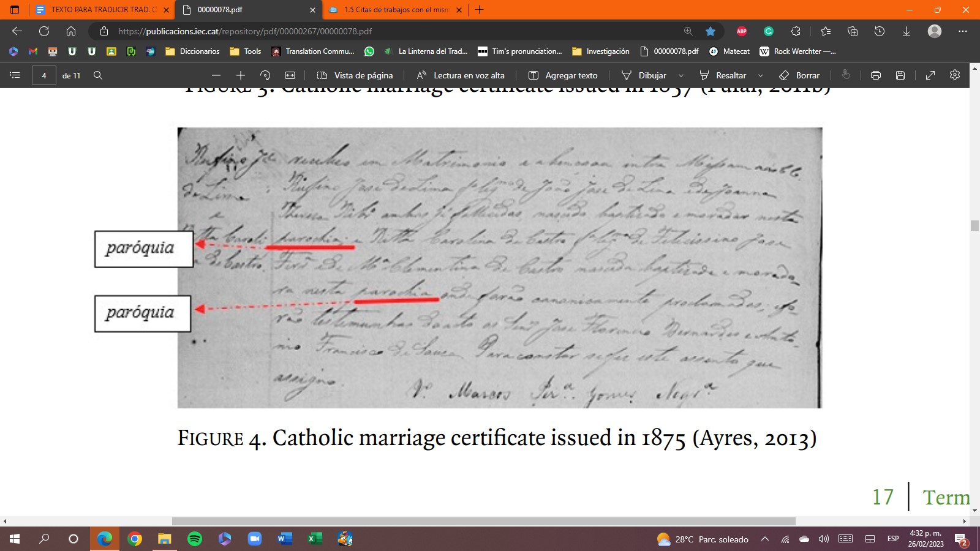The image size is (980, 551).
Task: Click Lectura en voz alta button
Action: (x=461, y=75)
